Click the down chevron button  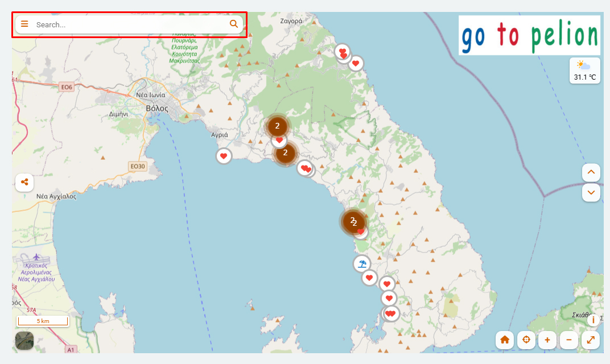591,192
